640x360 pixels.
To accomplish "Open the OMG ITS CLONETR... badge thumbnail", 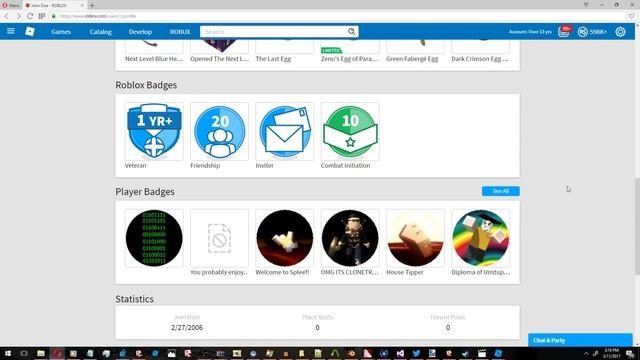I will [x=350, y=238].
